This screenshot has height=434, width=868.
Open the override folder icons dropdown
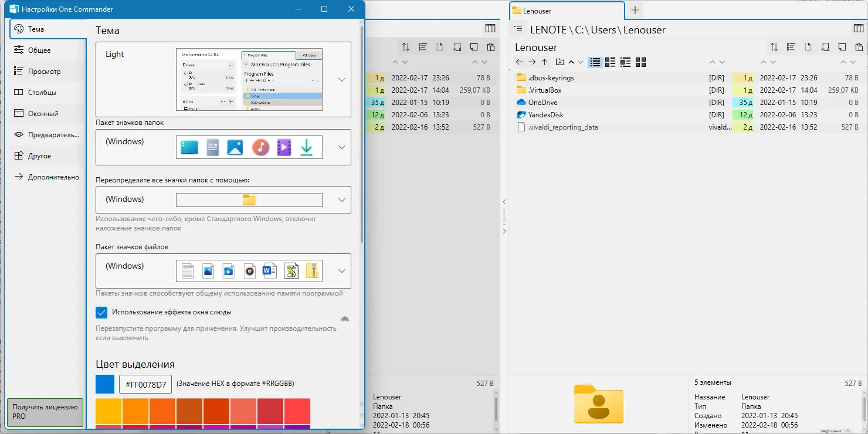342,200
